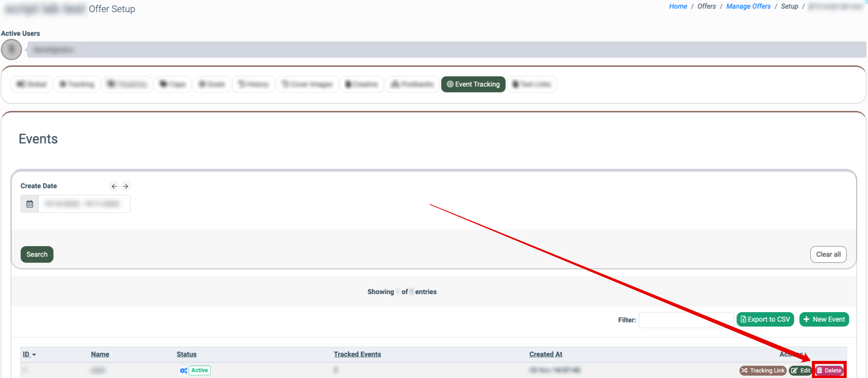This screenshot has height=378, width=868.
Task: Click the active user avatar
Action: pos(12,49)
